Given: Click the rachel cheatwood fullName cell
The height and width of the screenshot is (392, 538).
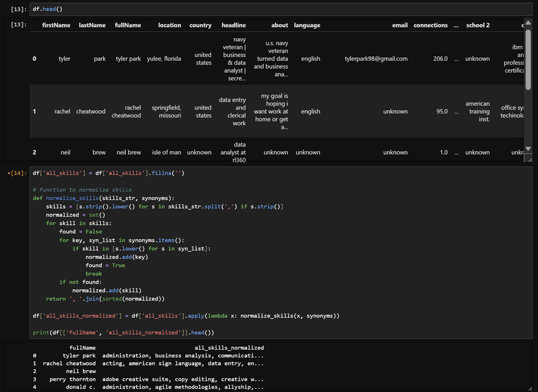Looking at the screenshot, I should pyautogui.click(x=126, y=111).
